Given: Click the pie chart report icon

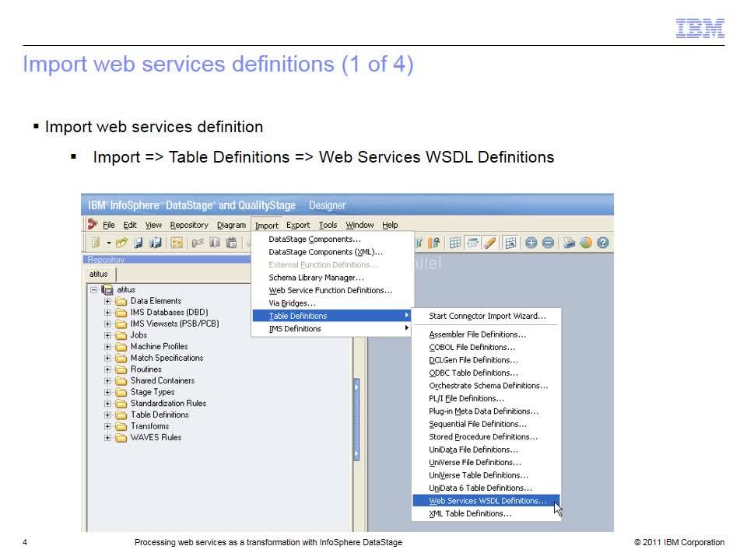Looking at the screenshot, I should 586,243.
